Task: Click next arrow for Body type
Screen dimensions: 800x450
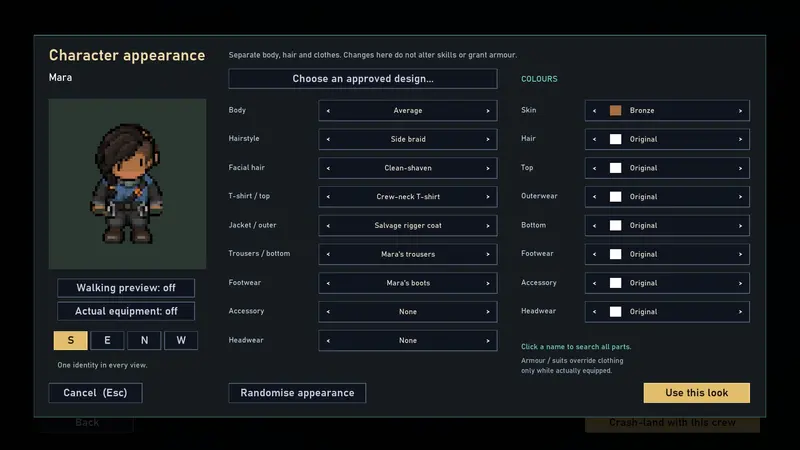Action: 488,111
